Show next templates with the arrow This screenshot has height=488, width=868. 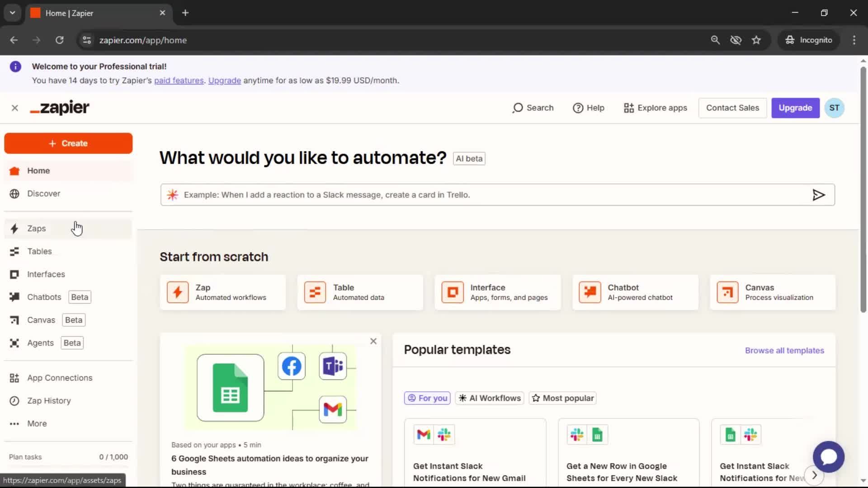(x=814, y=475)
